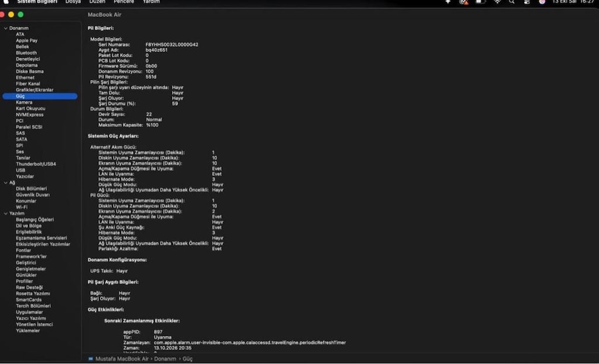Open the Pencere menu

[x=124, y=2]
